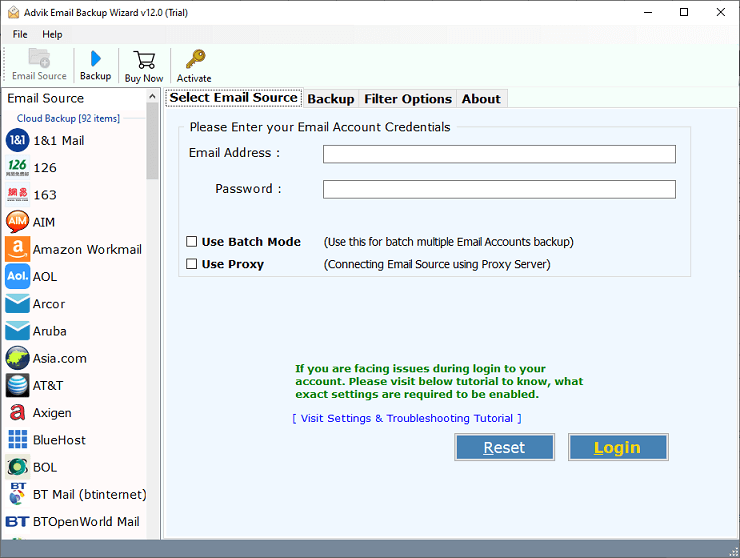740x558 pixels.
Task: Choose the AOL email source icon
Action: [x=17, y=276]
